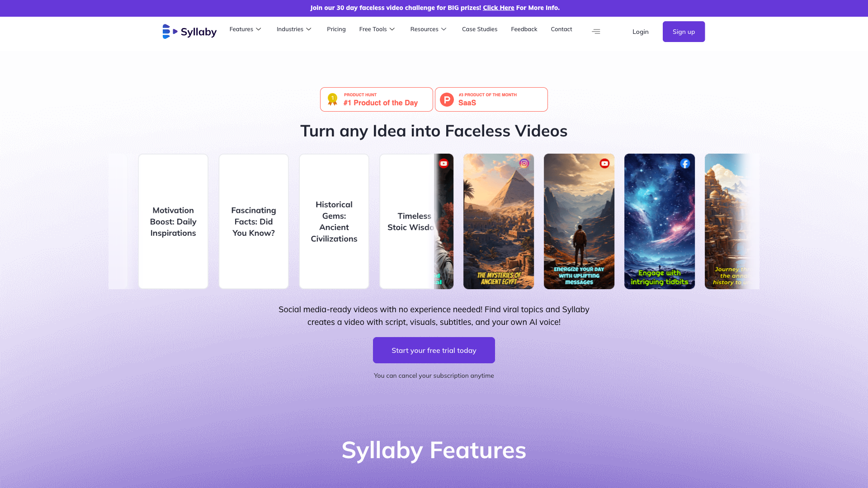
Task: Click the Facebook icon on the galaxy video
Action: (x=685, y=164)
